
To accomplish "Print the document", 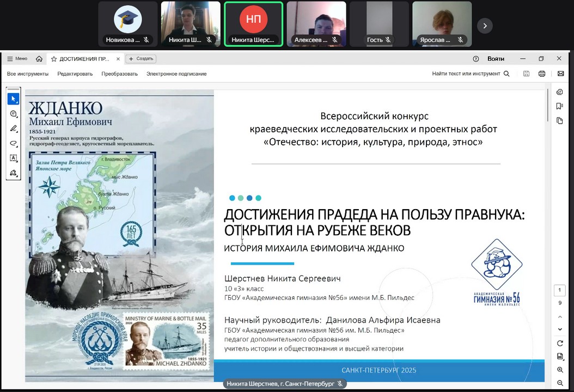I will pos(542,73).
